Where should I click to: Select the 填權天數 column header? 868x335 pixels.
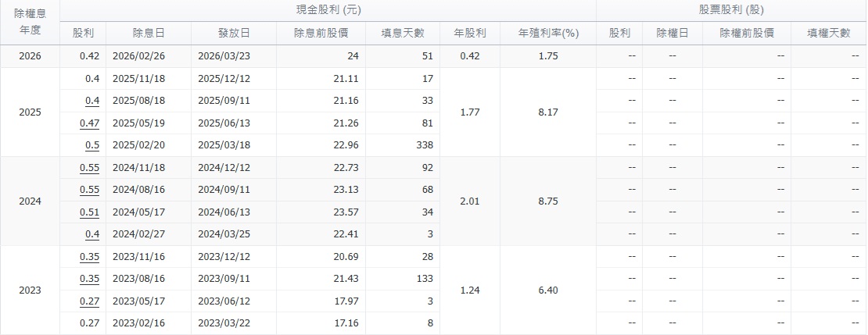(829, 33)
